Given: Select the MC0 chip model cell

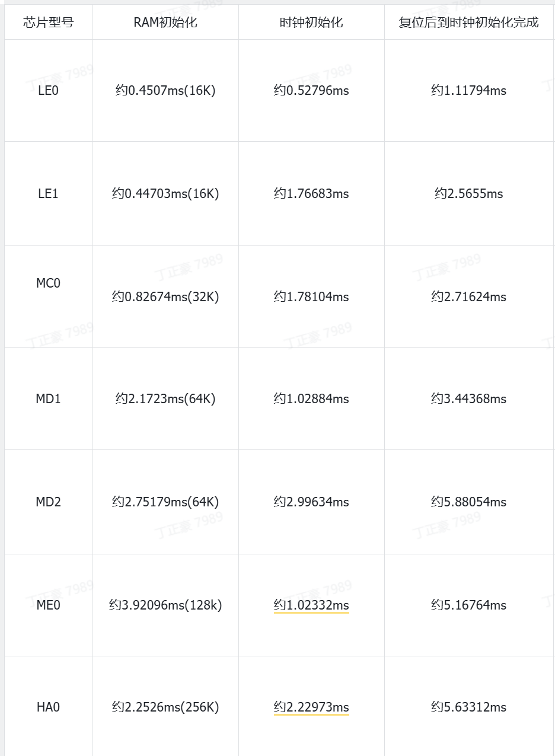Looking at the screenshot, I should pyautogui.click(x=48, y=283).
